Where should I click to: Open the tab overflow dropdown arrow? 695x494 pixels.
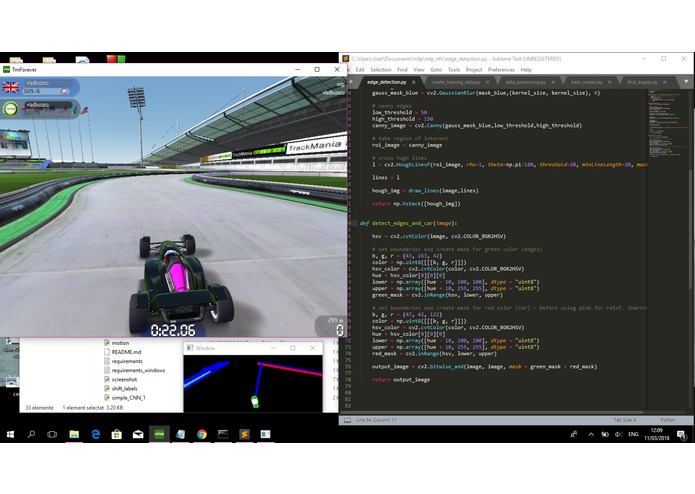686,82
